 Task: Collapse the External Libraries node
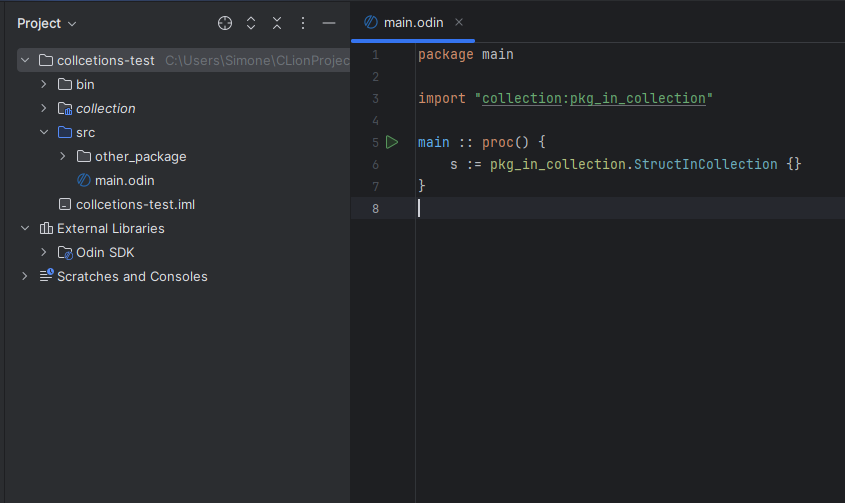25,228
